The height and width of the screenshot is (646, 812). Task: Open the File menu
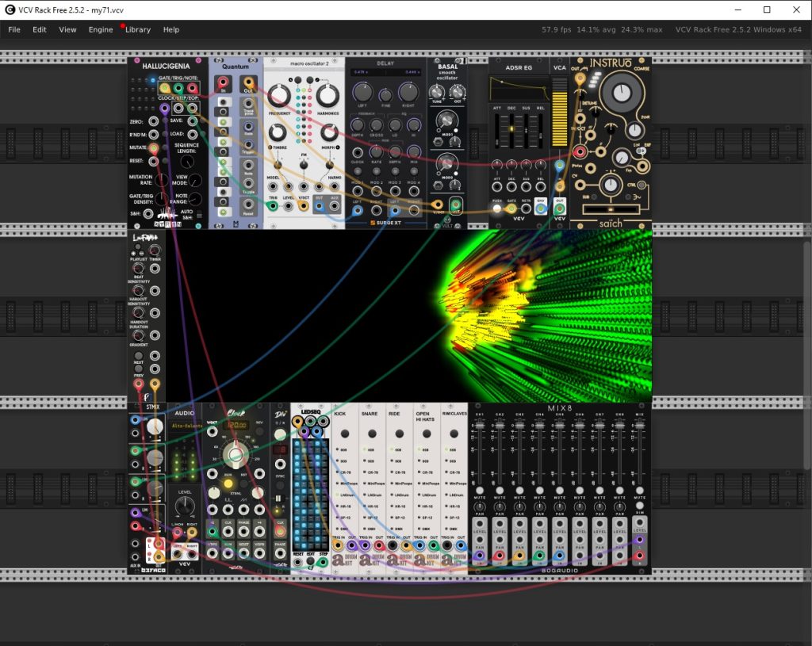[x=14, y=29]
